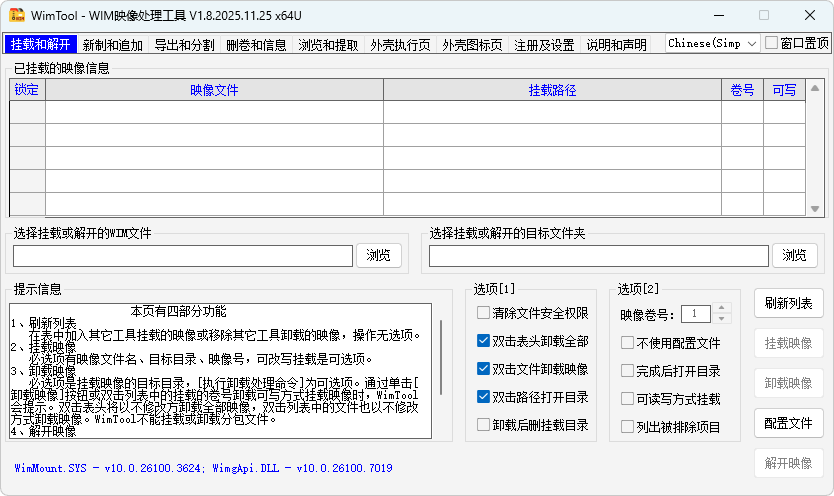Open the 注册及设置 tab
834x496 pixels.
(x=544, y=45)
